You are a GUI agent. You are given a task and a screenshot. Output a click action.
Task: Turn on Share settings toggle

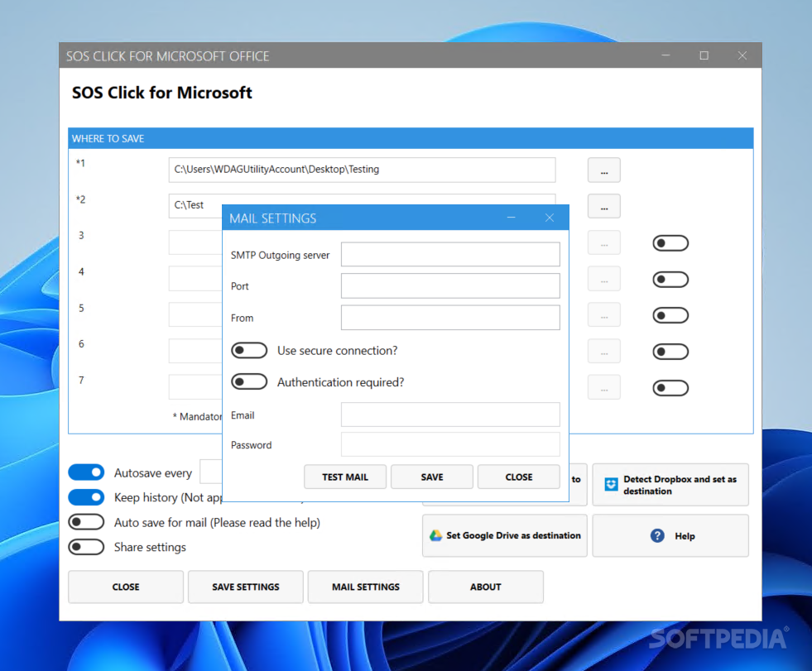[x=86, y=547]
